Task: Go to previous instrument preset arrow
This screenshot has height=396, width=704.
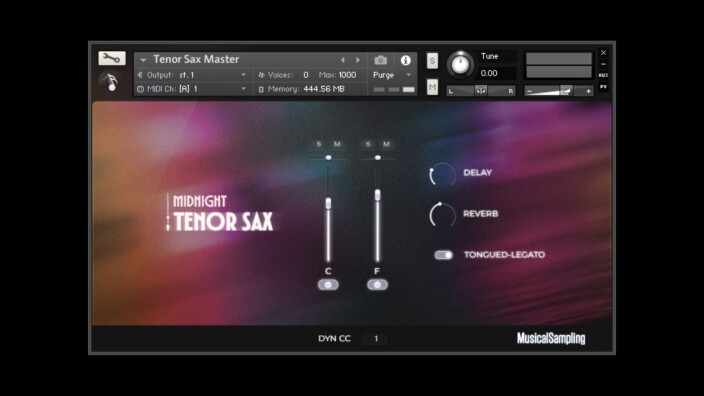Action: [x=343, y=60]
